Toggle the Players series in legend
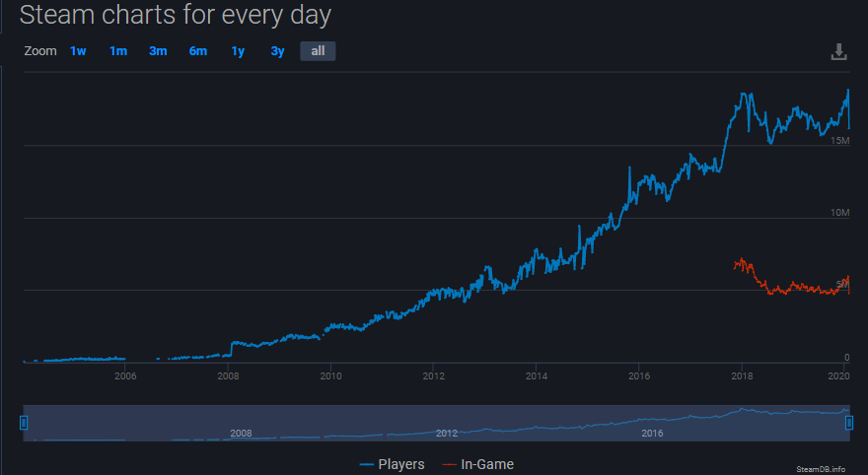Viewport: 868px width, 475px height. pos(393,464)
